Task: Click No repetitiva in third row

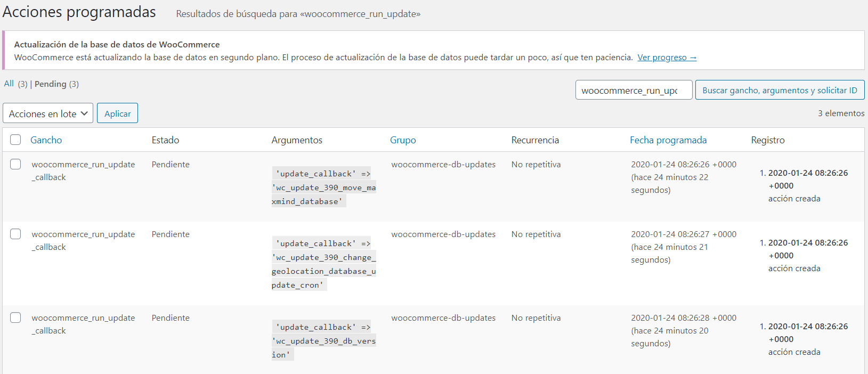Action: (536, 318)
